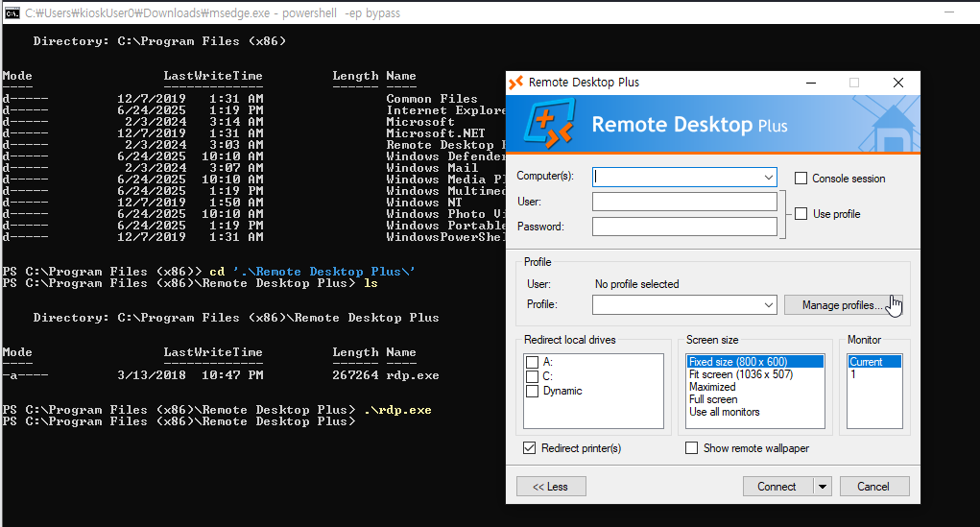This screenshot has width=980, height=527.
Task: Check drive A: for local redirection
Action: (x=532, y=362)
